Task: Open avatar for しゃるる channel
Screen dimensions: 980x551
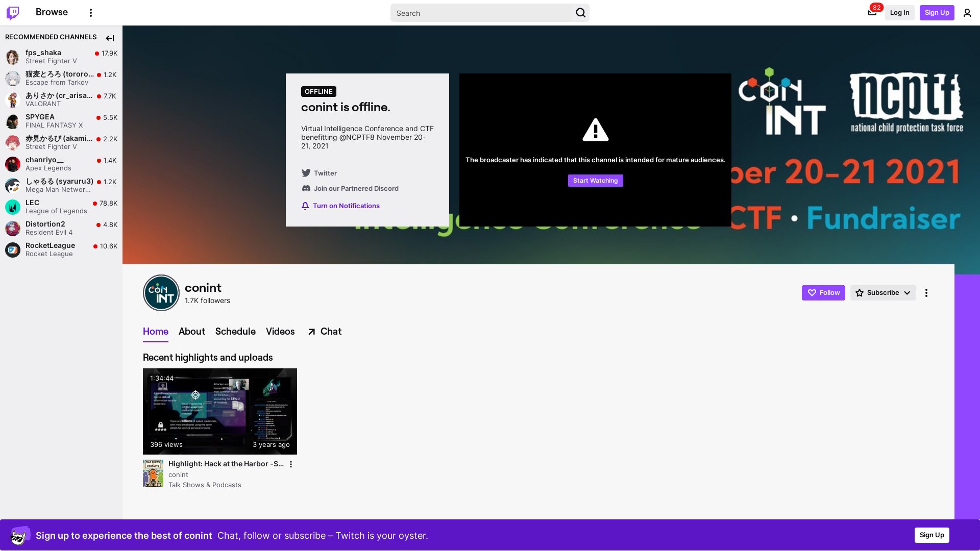Action: [13, 185]
